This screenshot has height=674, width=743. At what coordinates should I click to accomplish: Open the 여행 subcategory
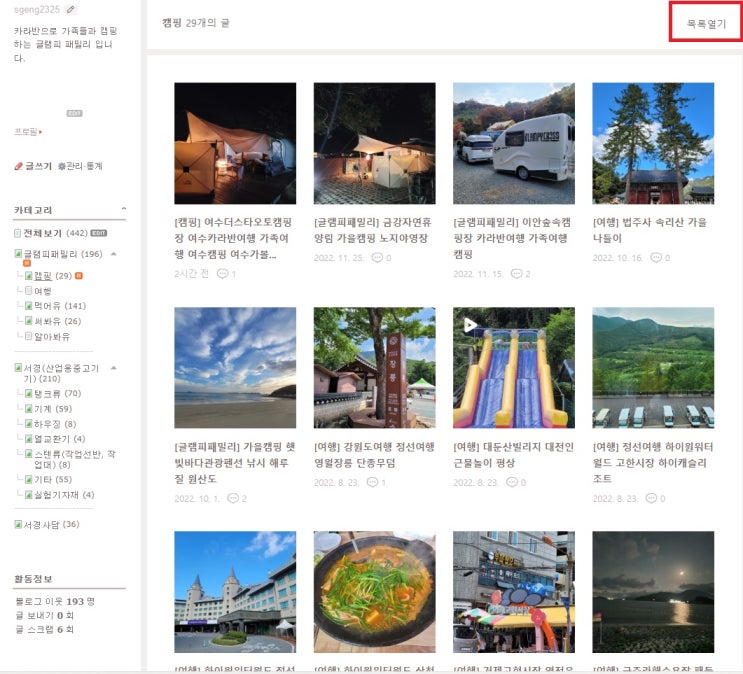click(x=38, y=291)
